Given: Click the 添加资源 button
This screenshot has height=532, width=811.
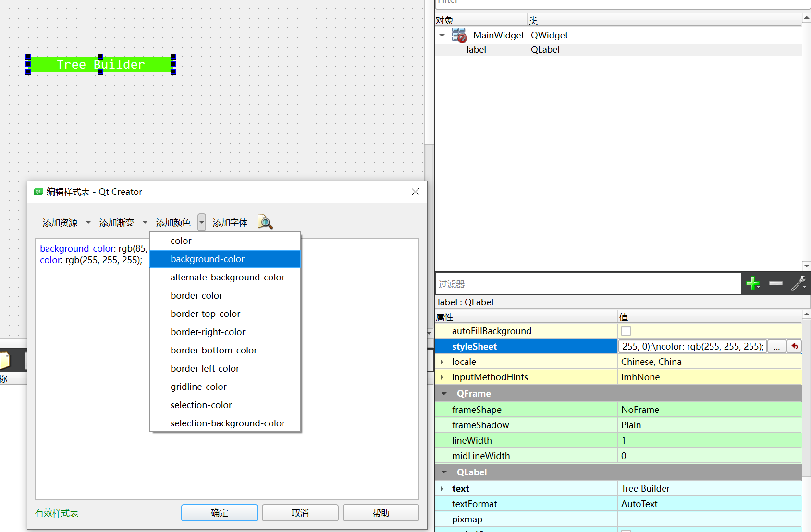Looking at the screenshot, I should (x=60, y=222).
